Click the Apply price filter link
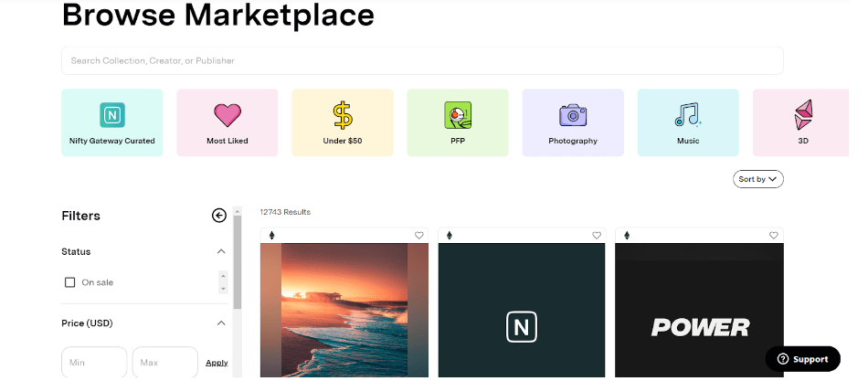868x381 pixels. click(217, 363)
